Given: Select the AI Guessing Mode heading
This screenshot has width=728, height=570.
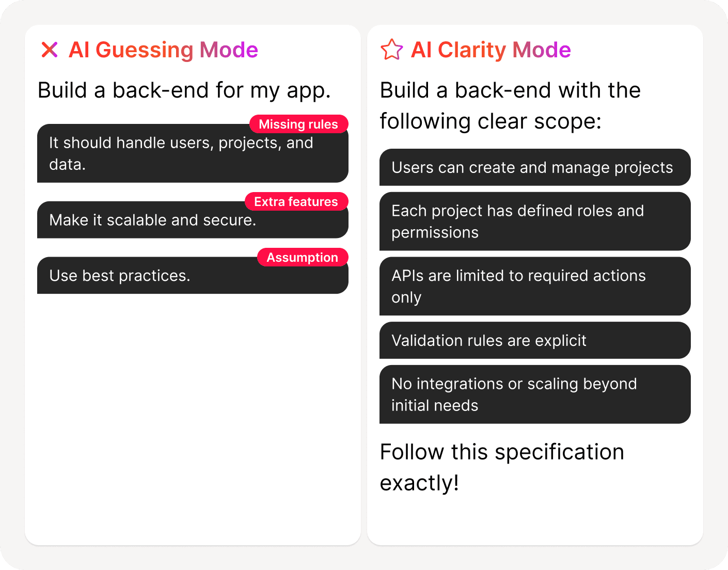Looking at the screenshot, I should click(x=163, y=50).
